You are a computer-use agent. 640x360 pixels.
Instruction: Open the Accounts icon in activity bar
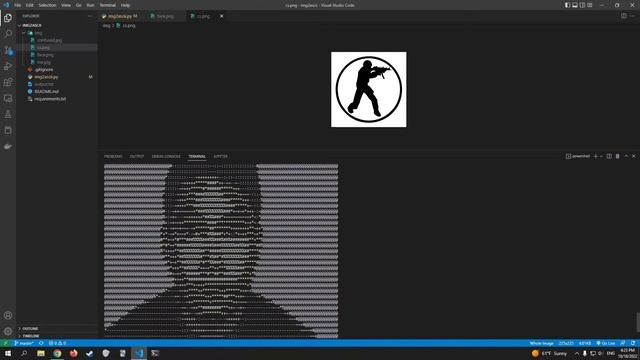click(8, 316)
